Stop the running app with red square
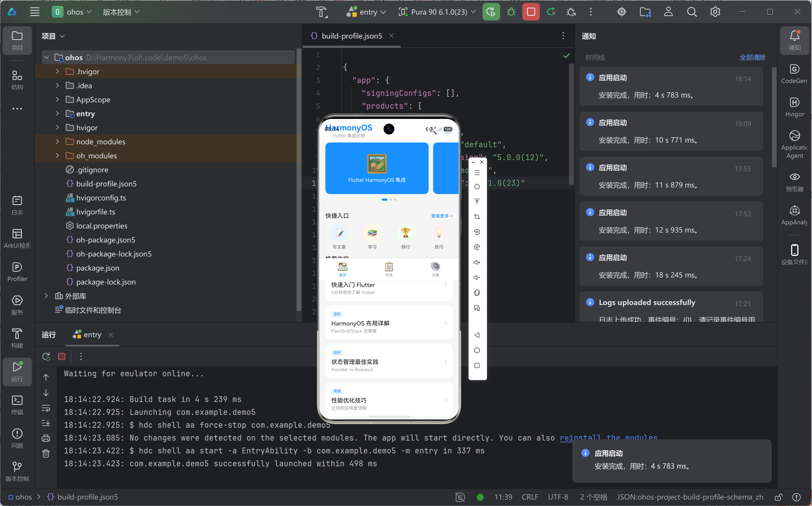 pyautogui.click(x=531, y=12)
